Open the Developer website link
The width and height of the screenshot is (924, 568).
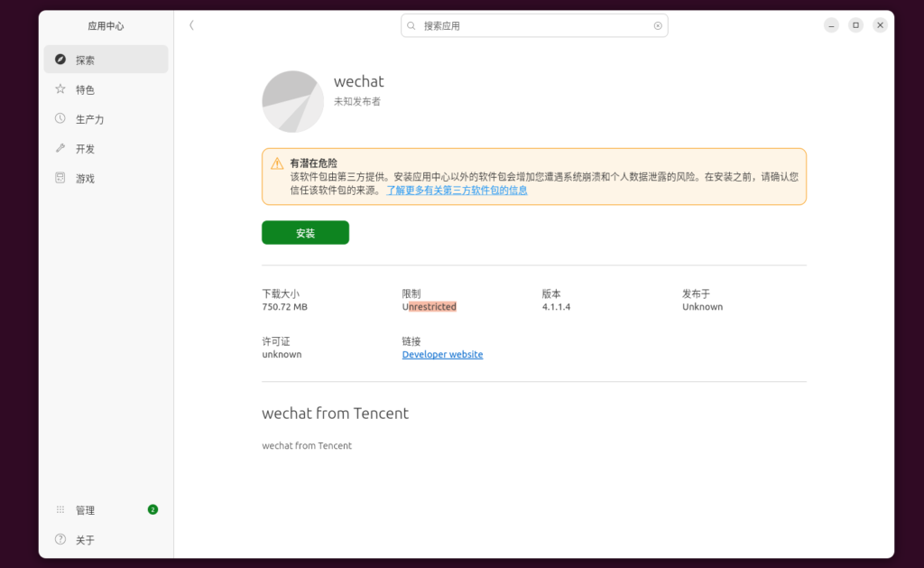coord(442,355)
